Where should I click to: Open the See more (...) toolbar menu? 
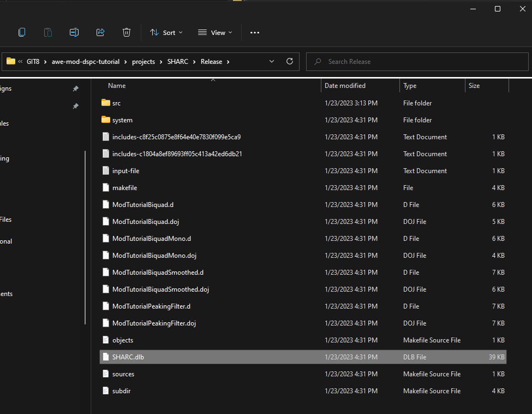tap(254, 32)
